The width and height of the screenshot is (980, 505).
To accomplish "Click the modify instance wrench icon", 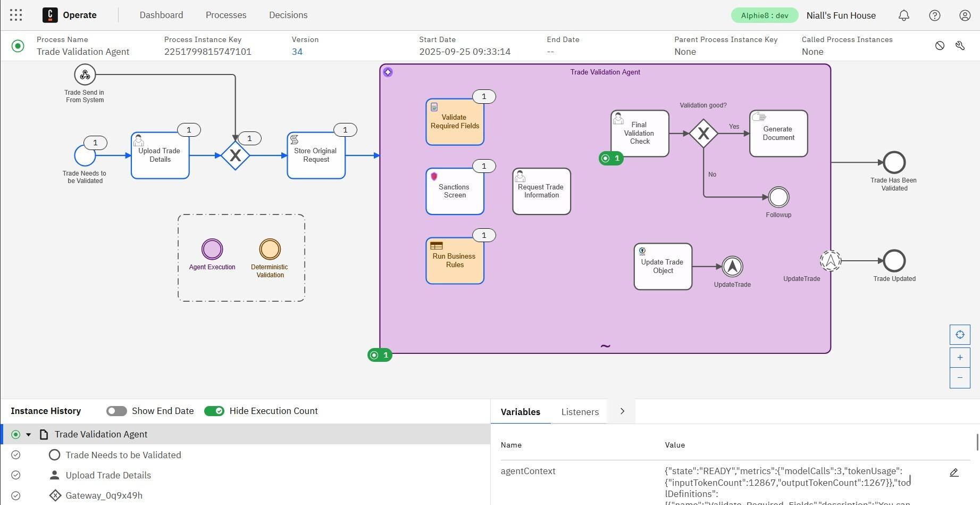I will [960, 46].
